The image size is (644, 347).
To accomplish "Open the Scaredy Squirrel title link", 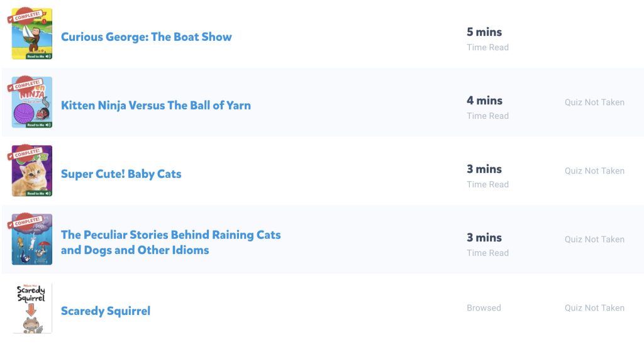I will (106, 311).
